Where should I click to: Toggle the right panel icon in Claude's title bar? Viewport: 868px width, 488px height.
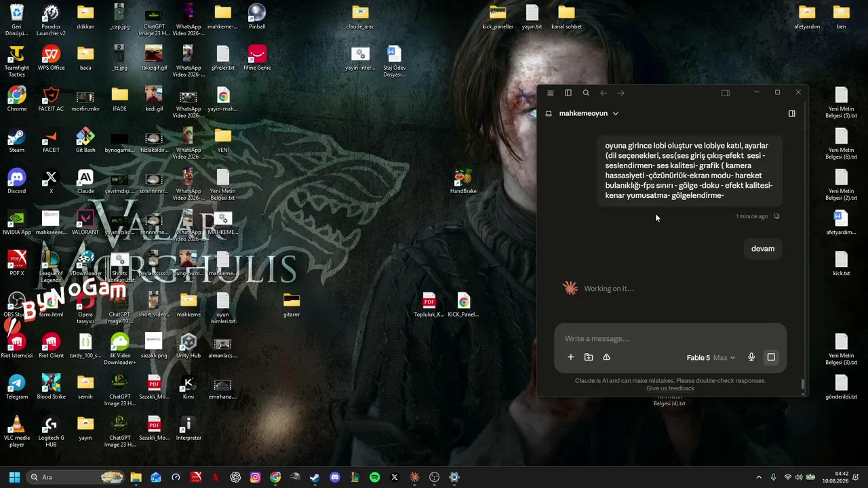point(726,93)
